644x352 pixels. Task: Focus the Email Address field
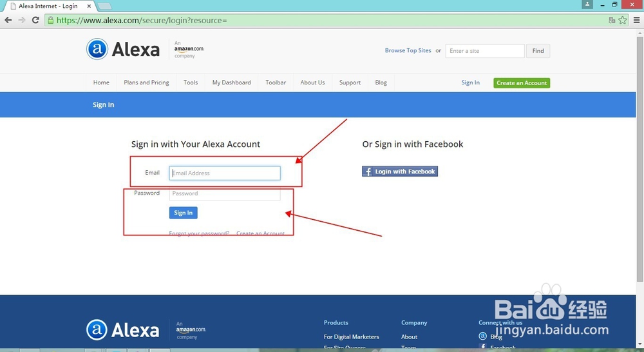point(225,173)
